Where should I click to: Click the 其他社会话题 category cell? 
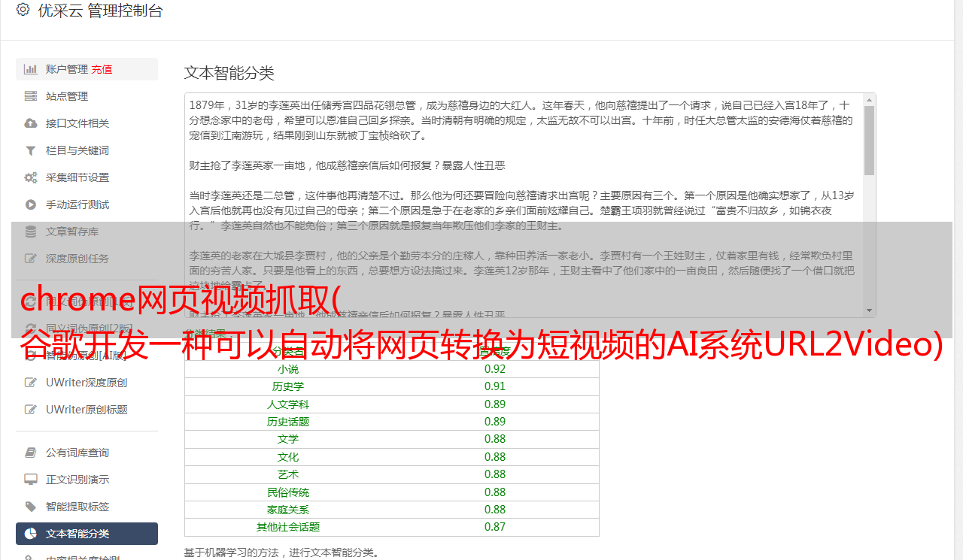point(288,527)
